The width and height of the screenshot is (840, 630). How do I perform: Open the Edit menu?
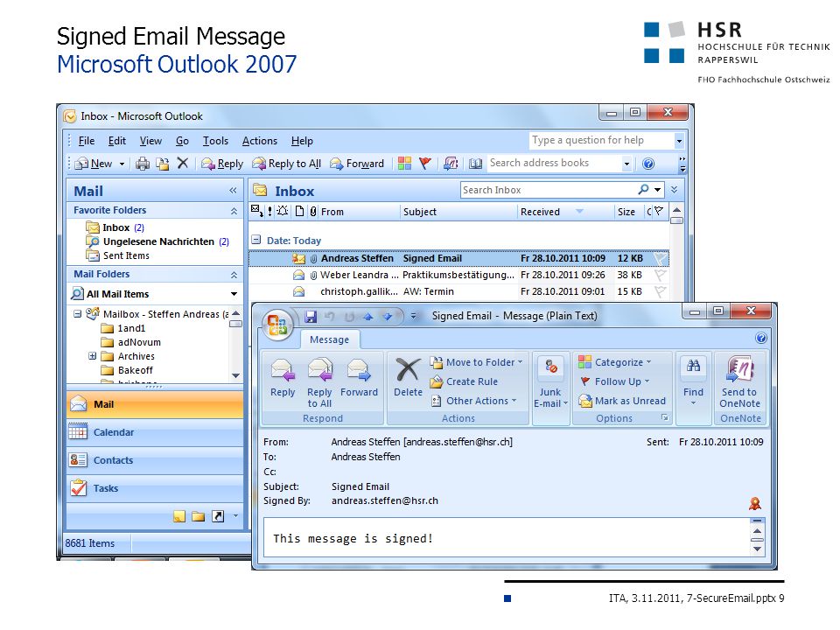tap(116, 141)
